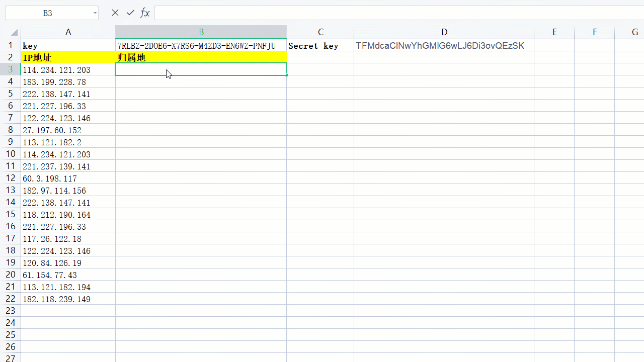Click the yellow "IP地址" header cell
Viewport: 644px width, 362px height.
click(68, 57)
